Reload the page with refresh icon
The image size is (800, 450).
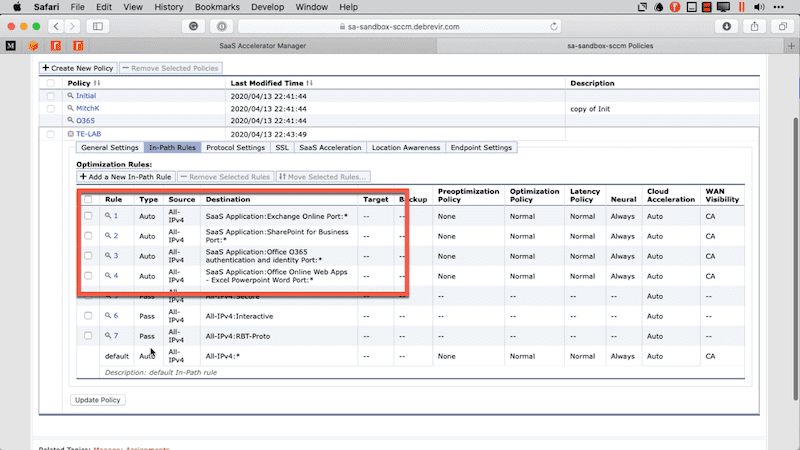554,27
